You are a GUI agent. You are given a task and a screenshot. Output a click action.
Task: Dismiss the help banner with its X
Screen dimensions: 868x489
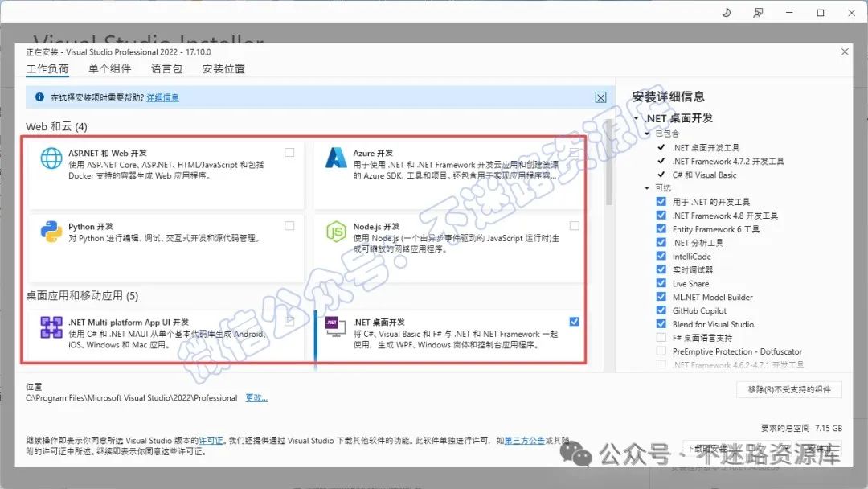pos(600,97)
